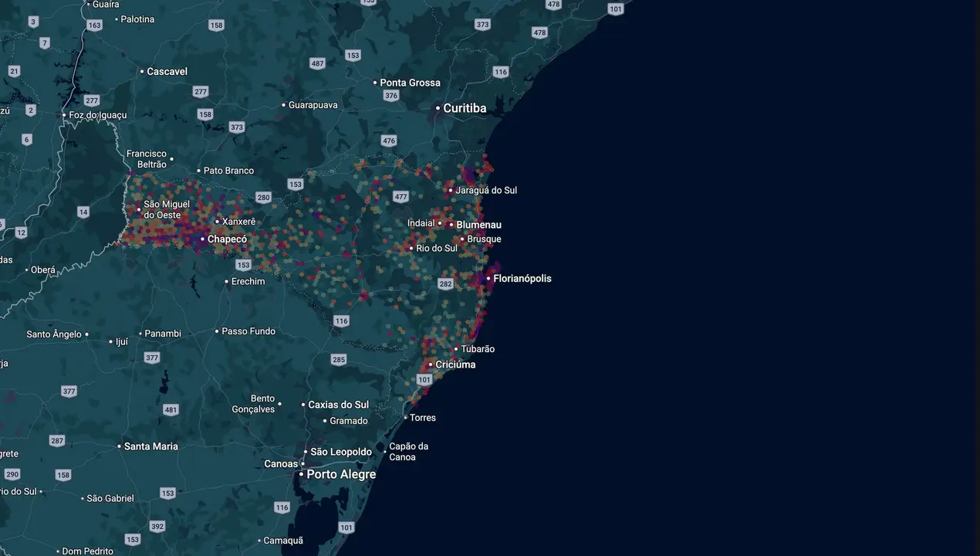Click the route 392 road shield
The image size is (980, 556).
pyautogui.click(x=157, y=527)
